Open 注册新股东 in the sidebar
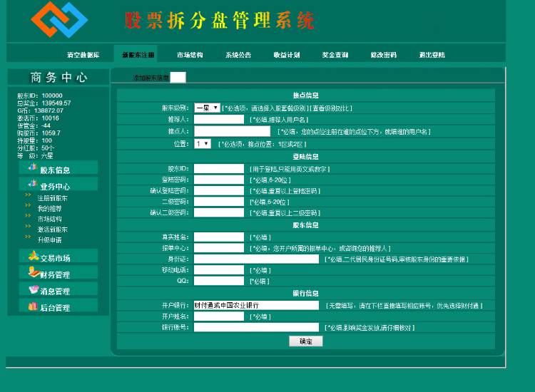This screenshot has height=392, width=535. point(53,198)
